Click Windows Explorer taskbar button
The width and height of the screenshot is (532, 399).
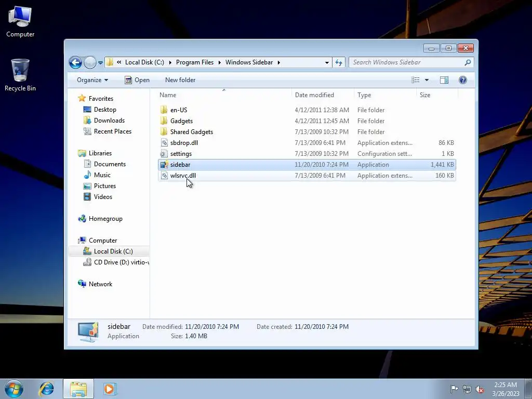(78, 389)
